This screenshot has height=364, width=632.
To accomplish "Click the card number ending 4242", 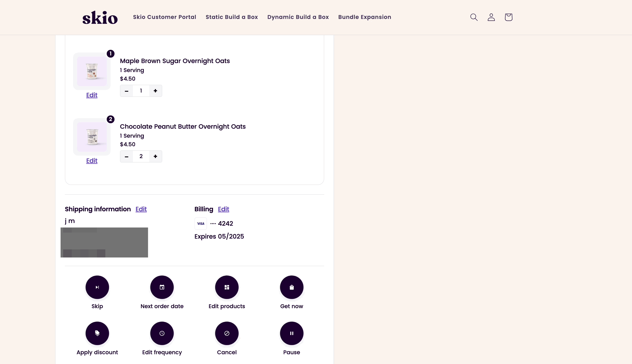I will point(222,224).
